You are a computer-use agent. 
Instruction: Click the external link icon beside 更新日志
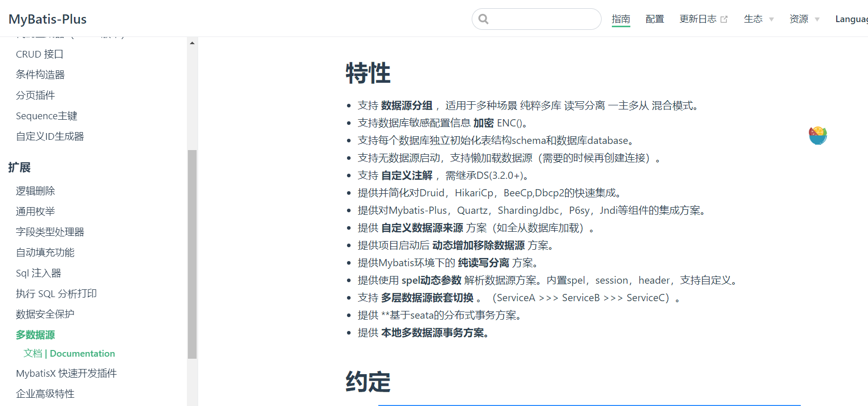click(724, 20)
